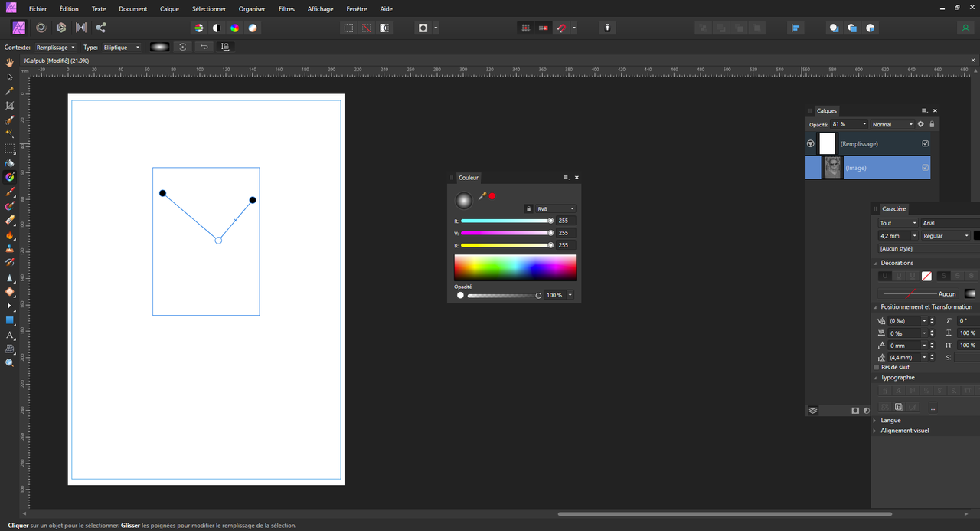Open the Calque menu
Screen dimensions: 980x531
[x=169, y=8]
